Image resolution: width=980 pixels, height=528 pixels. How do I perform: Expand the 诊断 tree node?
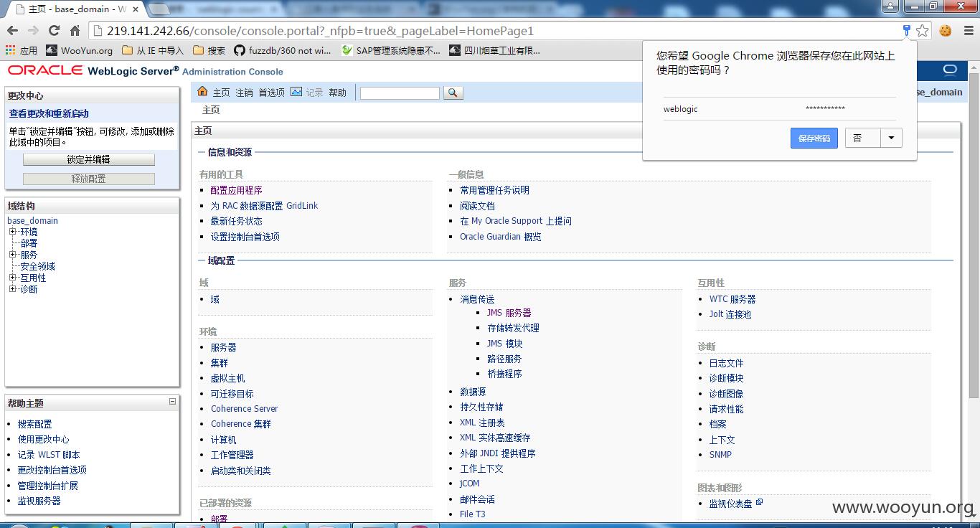12,289
